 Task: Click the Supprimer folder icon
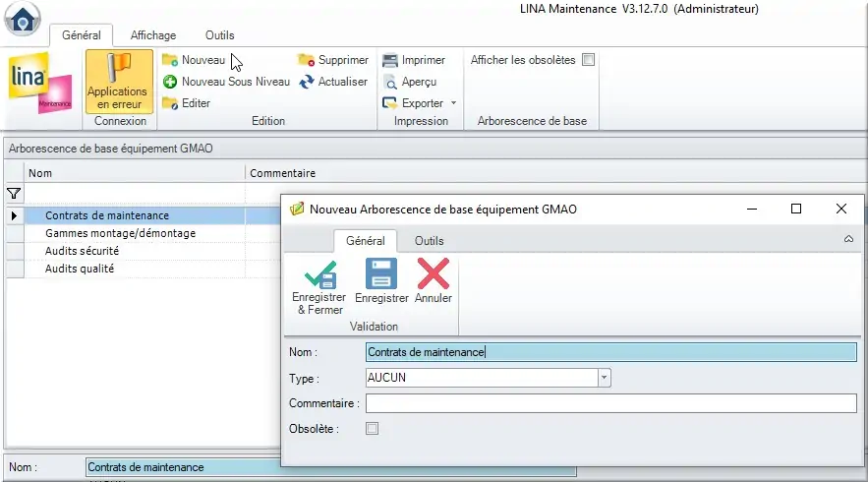[306, 60]
